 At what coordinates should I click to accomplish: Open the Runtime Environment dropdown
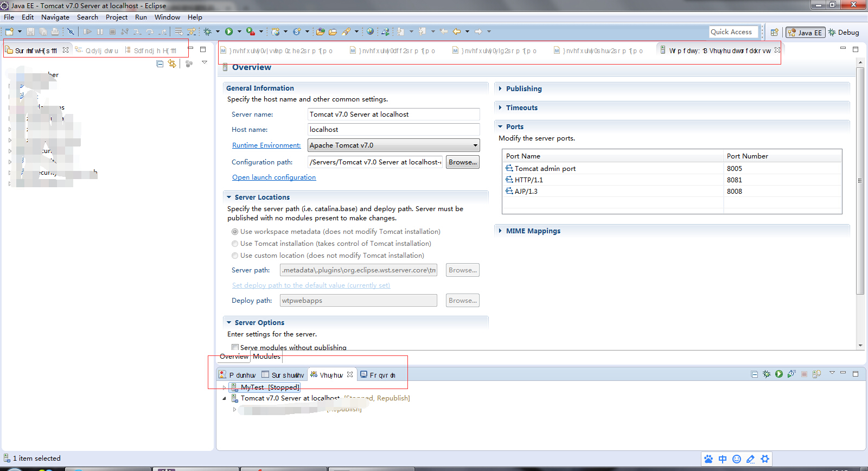pyautogui.click(x=475, y=145)
